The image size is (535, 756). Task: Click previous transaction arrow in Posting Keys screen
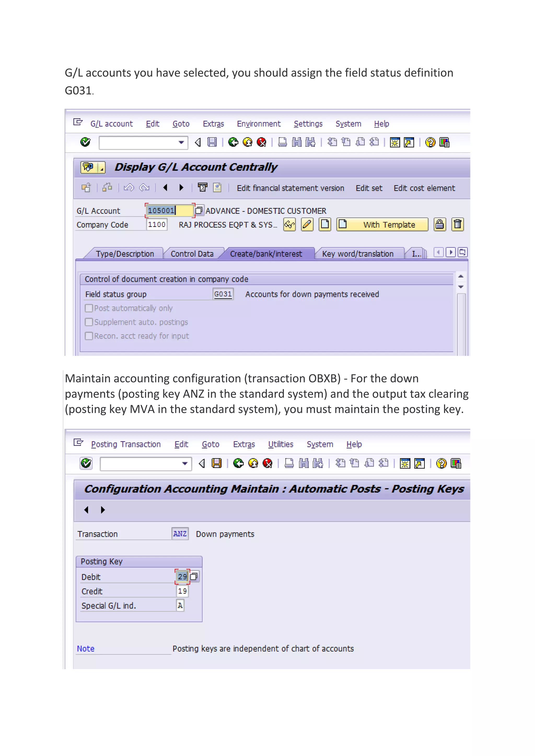87,510
